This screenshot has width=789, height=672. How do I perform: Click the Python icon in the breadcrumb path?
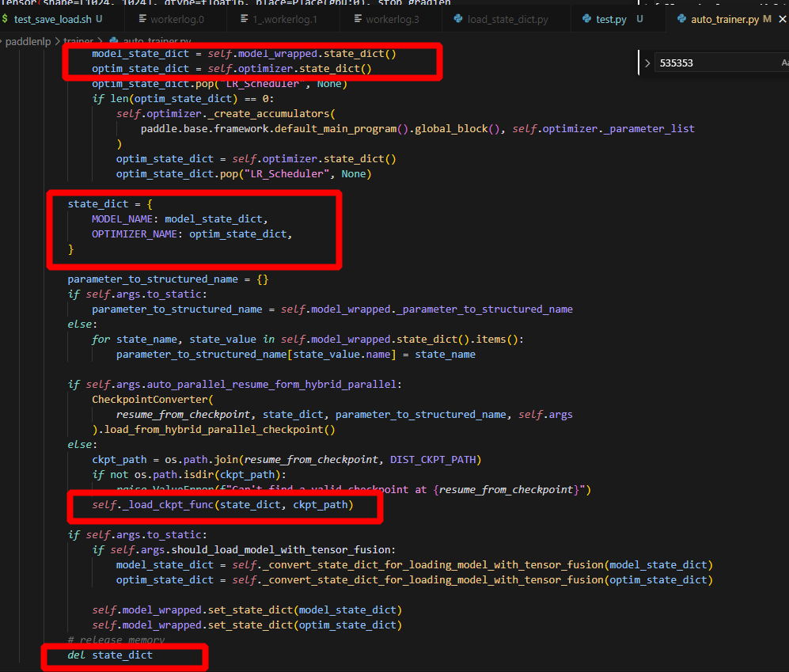(x=115, y=40)
